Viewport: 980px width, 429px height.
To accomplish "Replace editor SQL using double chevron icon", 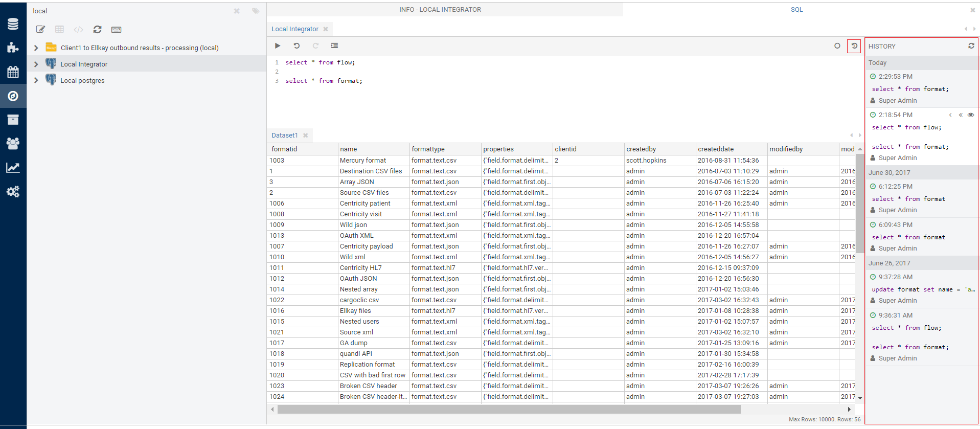I will pos(961,115).
